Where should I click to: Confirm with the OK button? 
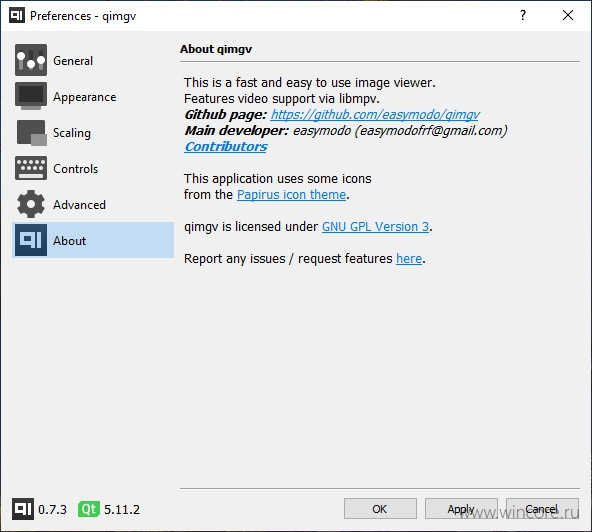(x=380, y=509)
